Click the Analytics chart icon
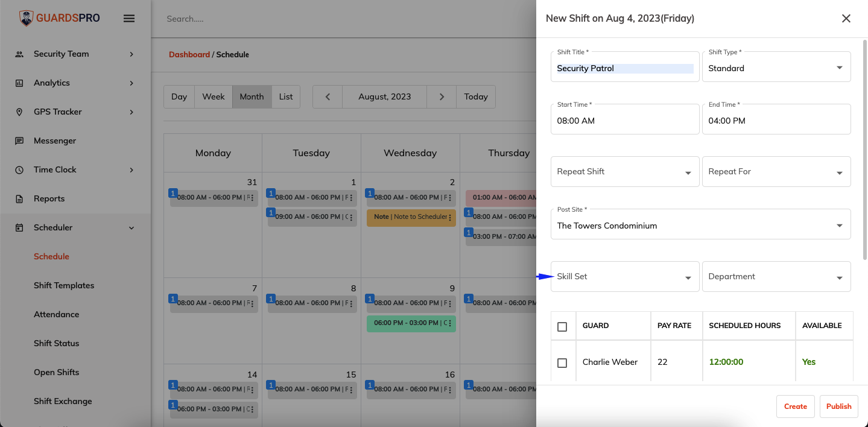The width and height of the screenshot is (868, 427). (x=19, y=83)
